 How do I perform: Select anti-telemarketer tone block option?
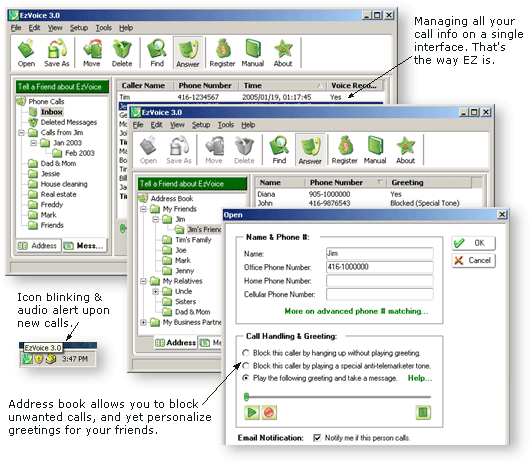246,366
